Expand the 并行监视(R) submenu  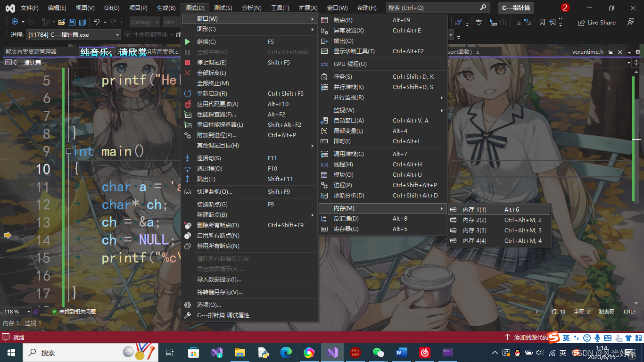point(382,98)
